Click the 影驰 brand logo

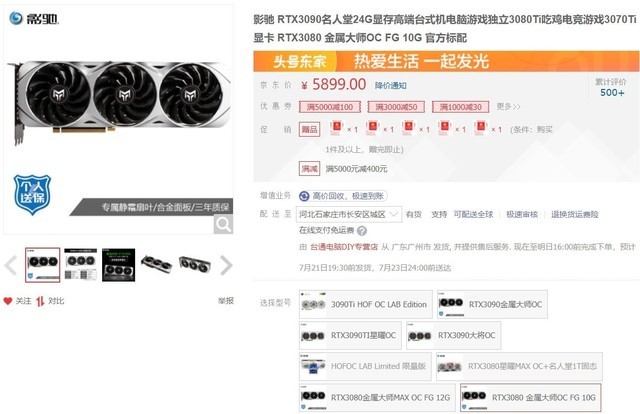[34, 18]
